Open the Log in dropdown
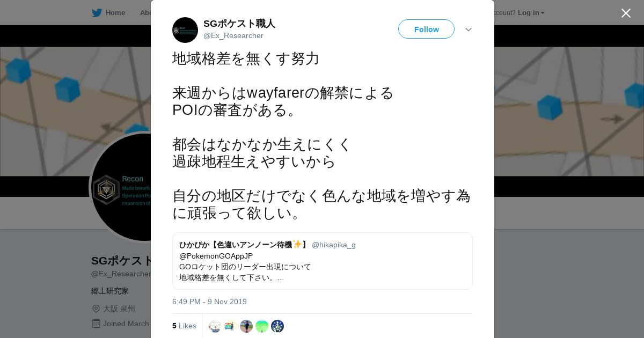The width and height of the screenshot is (644, 338). click(531, 13)
